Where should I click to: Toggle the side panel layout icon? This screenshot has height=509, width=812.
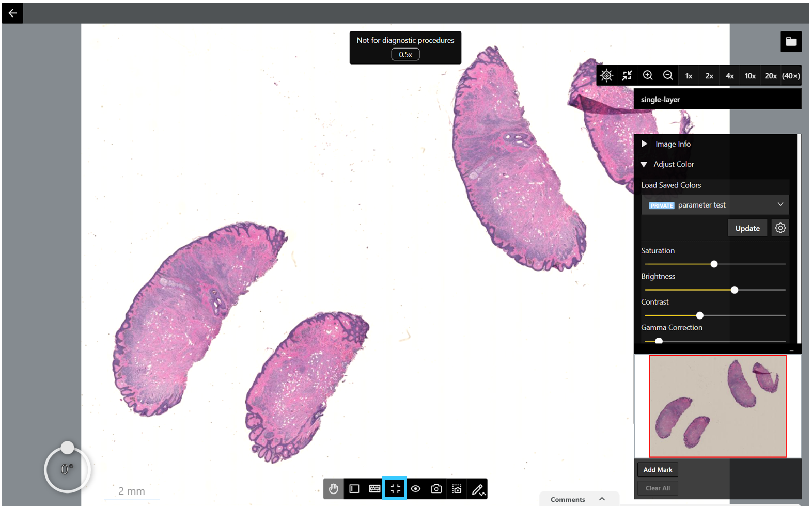click(x=354, y=489)
